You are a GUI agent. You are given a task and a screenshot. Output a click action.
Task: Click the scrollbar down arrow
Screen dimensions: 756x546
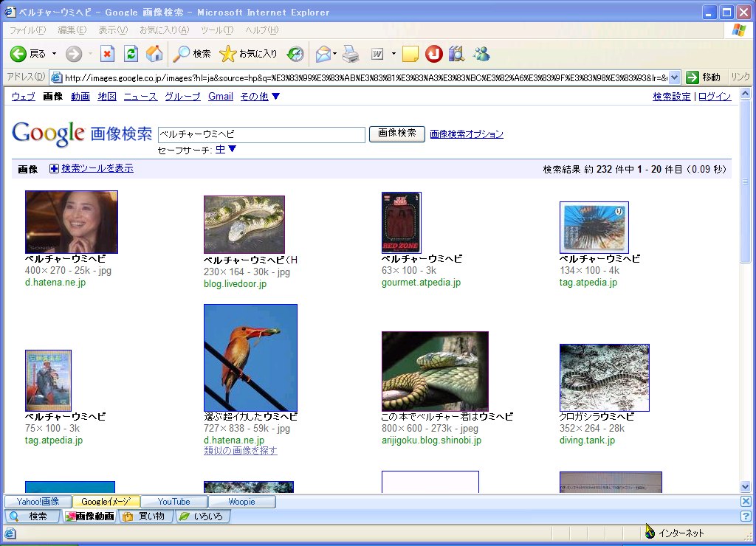(746, 487)
